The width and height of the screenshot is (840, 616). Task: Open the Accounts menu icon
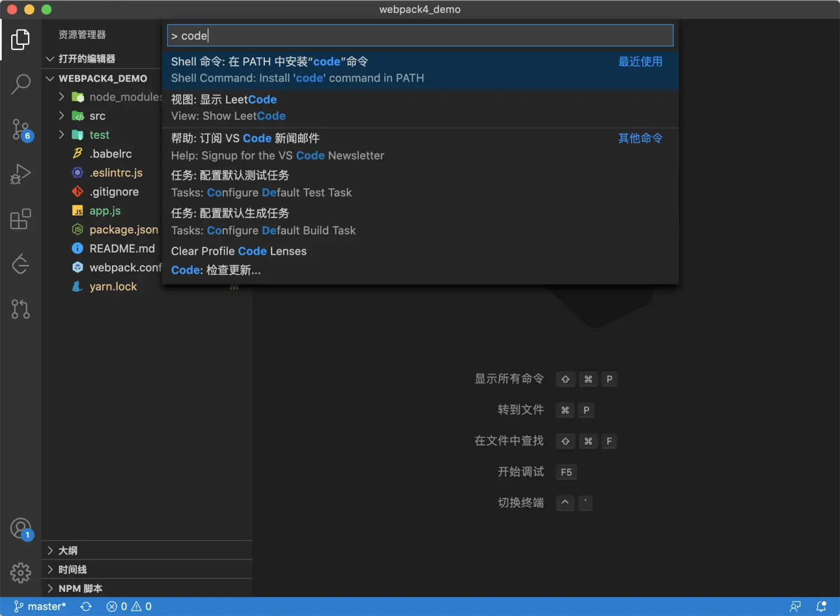[x=22, y=529]
